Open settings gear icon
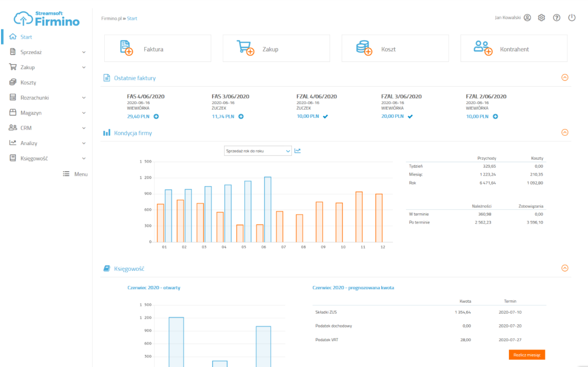Viewport: 588px width, 367px height. click(x=541, y=17)
